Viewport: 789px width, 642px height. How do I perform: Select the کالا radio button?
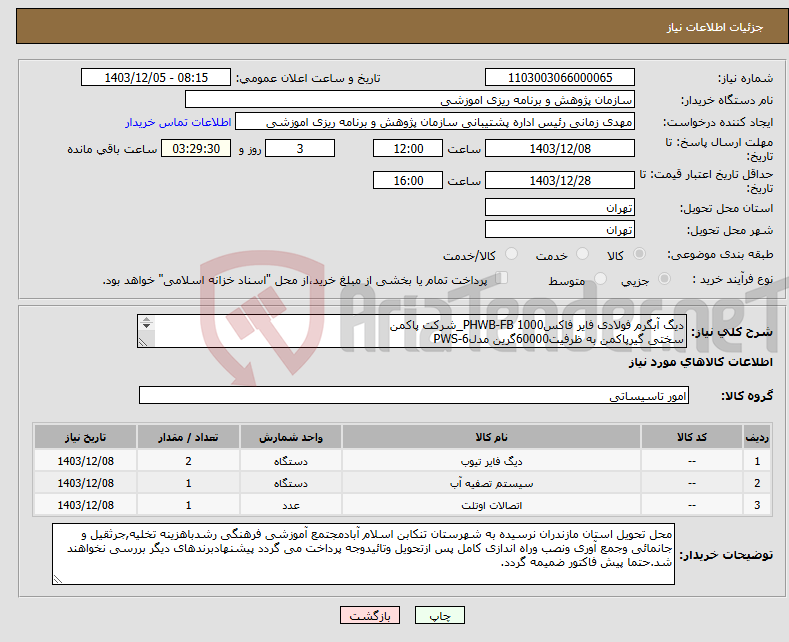639,254
